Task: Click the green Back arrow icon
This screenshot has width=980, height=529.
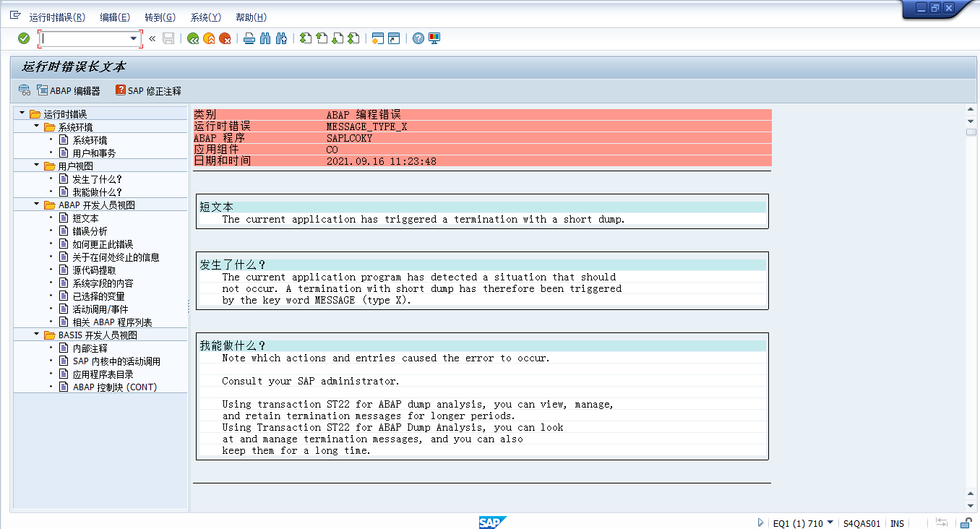Action: point(192,38)
